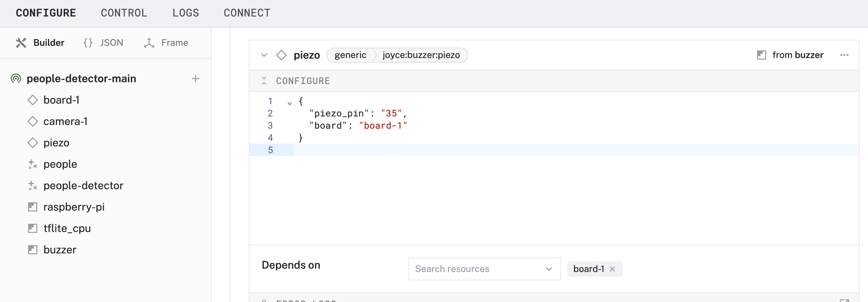Image resolution: width=868 pixels, height=302 pixels.
Task: Click the camera-1 diamond component icon
Action: point(33,121)
